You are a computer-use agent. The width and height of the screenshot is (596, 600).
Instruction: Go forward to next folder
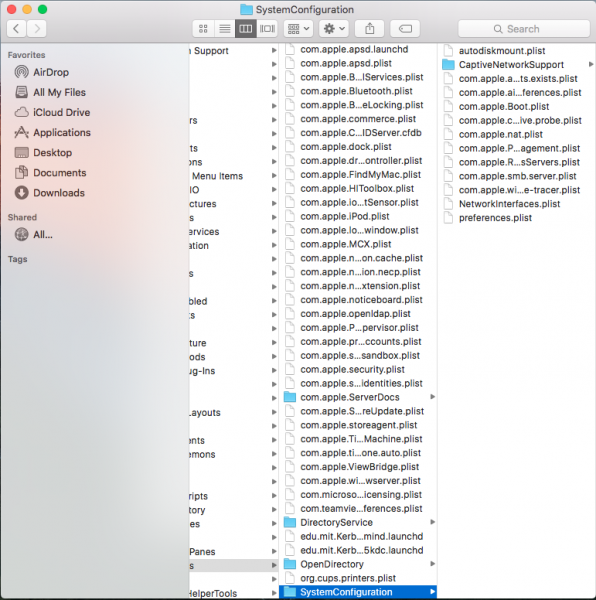coord(37,29)
